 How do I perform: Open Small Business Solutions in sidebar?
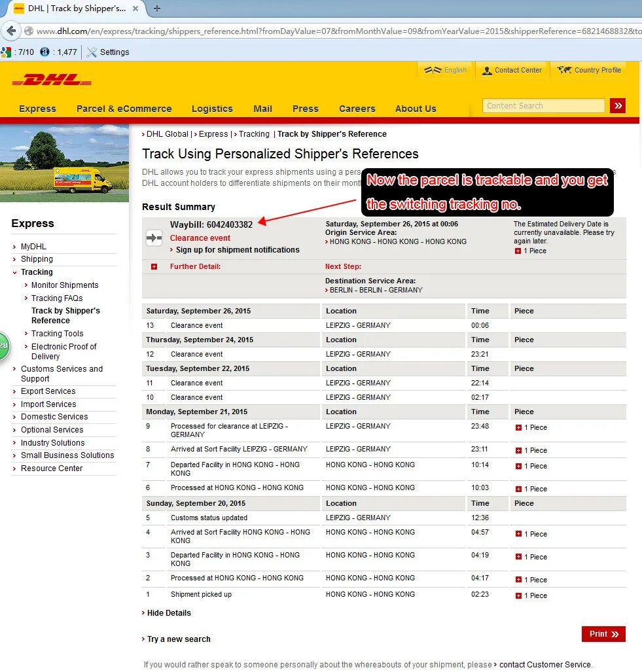point(67,455)
